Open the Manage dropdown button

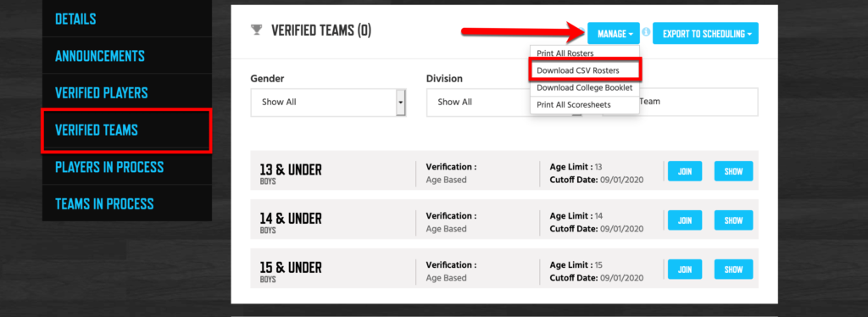click(614, 34)
